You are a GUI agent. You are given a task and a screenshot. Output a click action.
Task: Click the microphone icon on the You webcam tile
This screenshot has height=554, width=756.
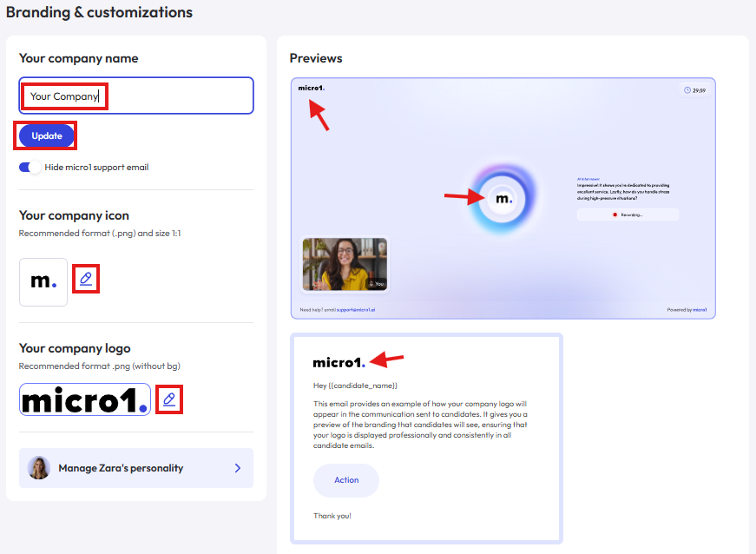point(371,283)
